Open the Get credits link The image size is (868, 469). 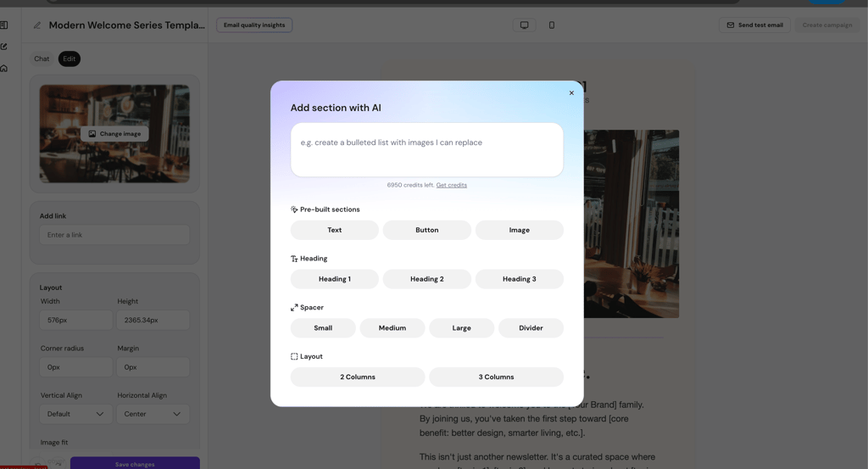(451, 185)
